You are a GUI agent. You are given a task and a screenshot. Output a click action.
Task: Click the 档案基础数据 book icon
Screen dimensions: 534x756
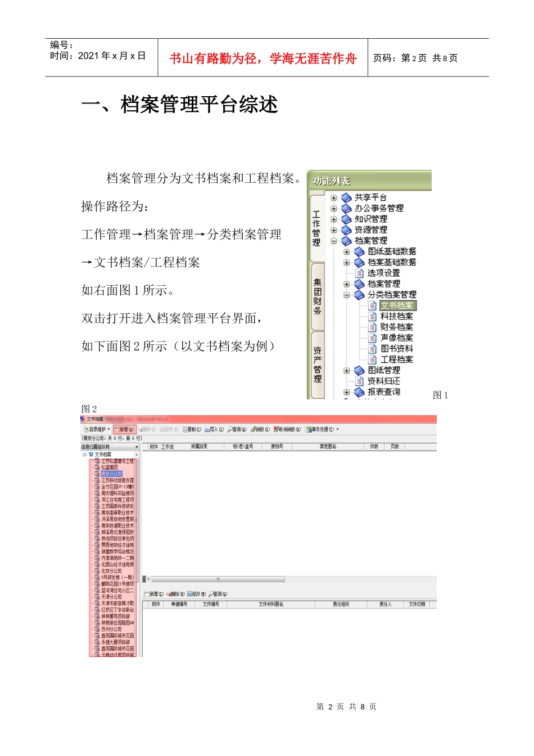[360, 262]
